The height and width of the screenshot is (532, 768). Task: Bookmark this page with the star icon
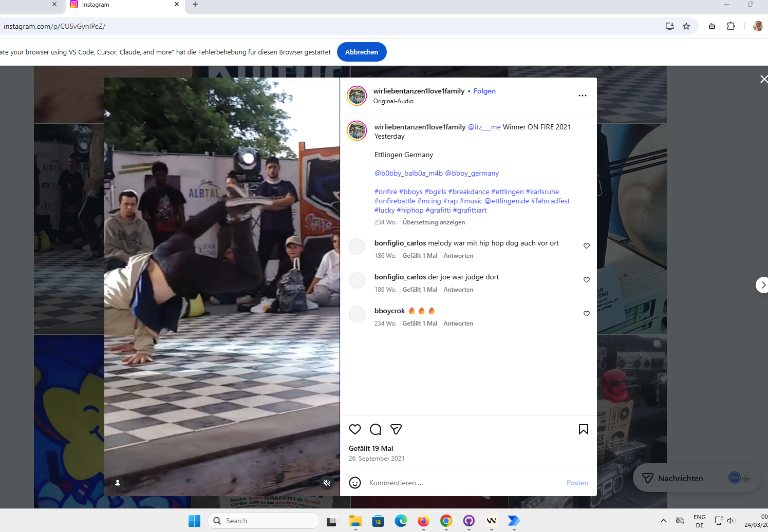[686, 26]
